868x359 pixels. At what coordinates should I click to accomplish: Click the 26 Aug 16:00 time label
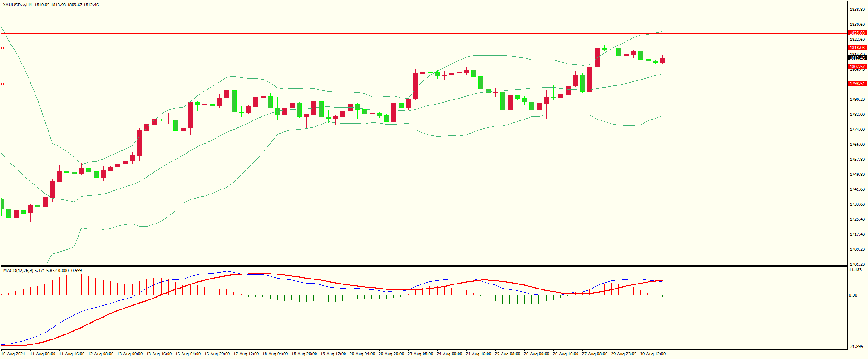[x=566, y=354]
